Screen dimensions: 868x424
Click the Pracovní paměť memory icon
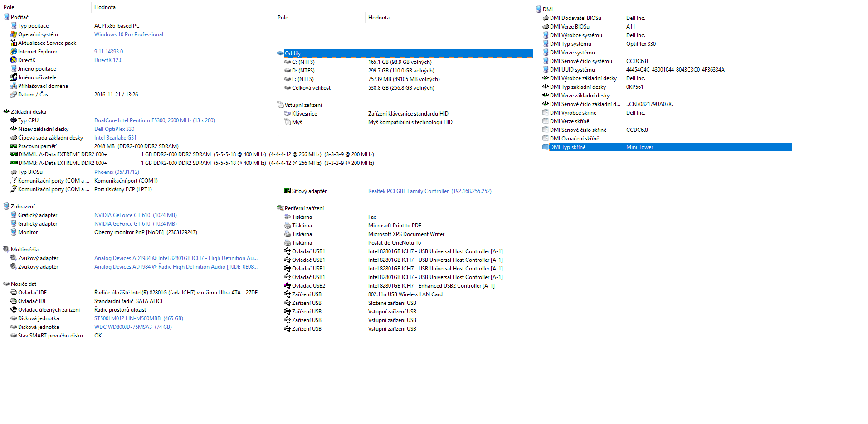pos(14,146)
